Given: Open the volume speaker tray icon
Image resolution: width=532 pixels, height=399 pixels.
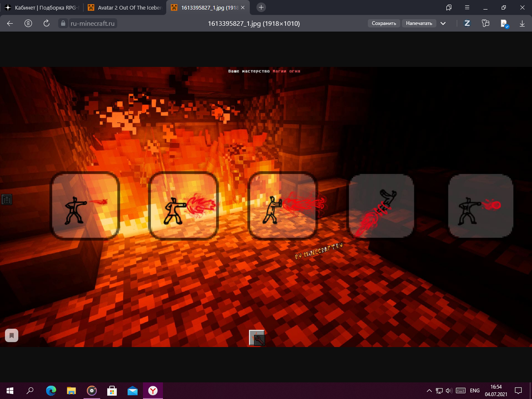Looking at the screenshot, I should pos(449,391).
